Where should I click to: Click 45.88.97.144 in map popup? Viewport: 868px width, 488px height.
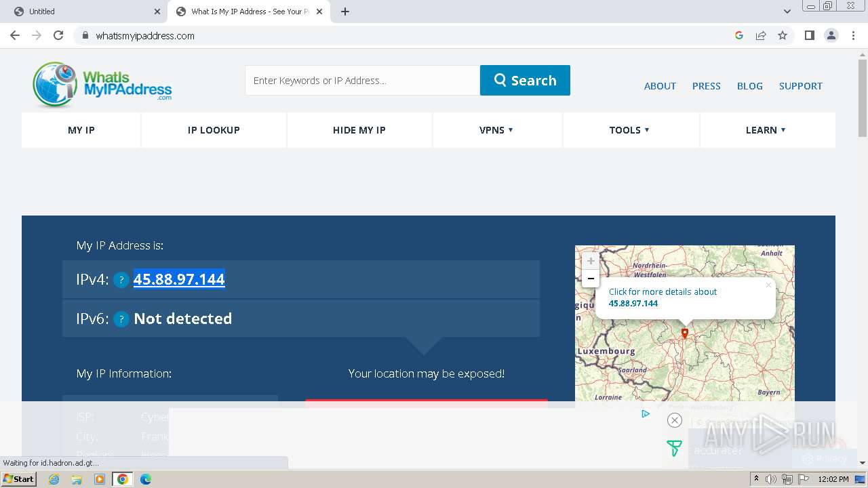[x=633, y=303]
